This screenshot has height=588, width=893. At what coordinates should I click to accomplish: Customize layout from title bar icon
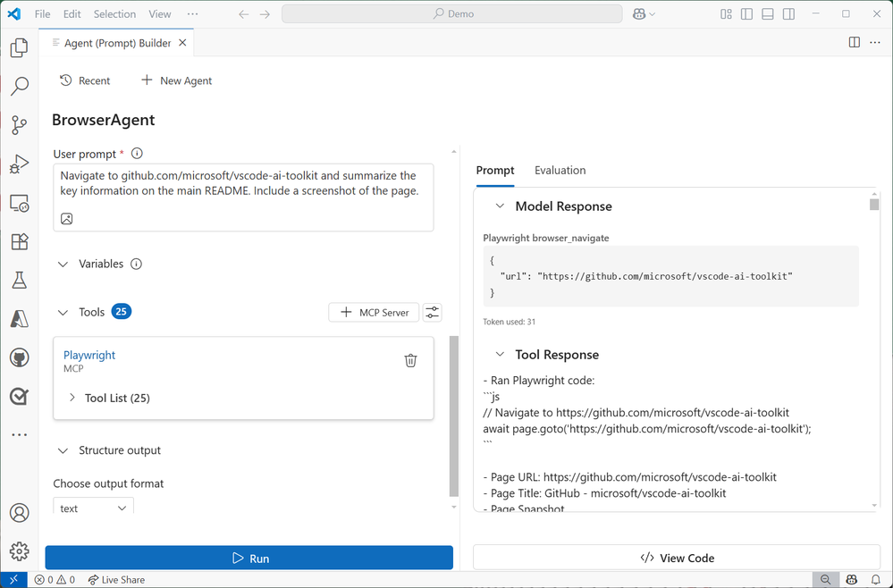[726, 14]
